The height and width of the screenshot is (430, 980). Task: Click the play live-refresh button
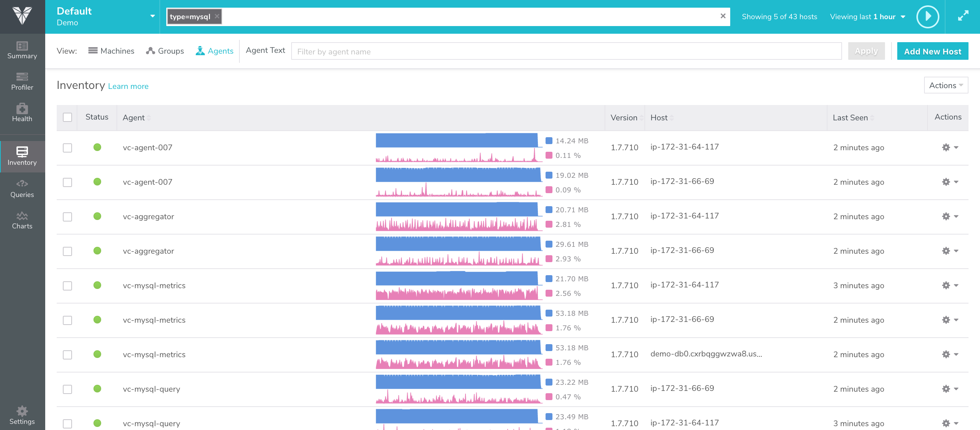[927, 16]
